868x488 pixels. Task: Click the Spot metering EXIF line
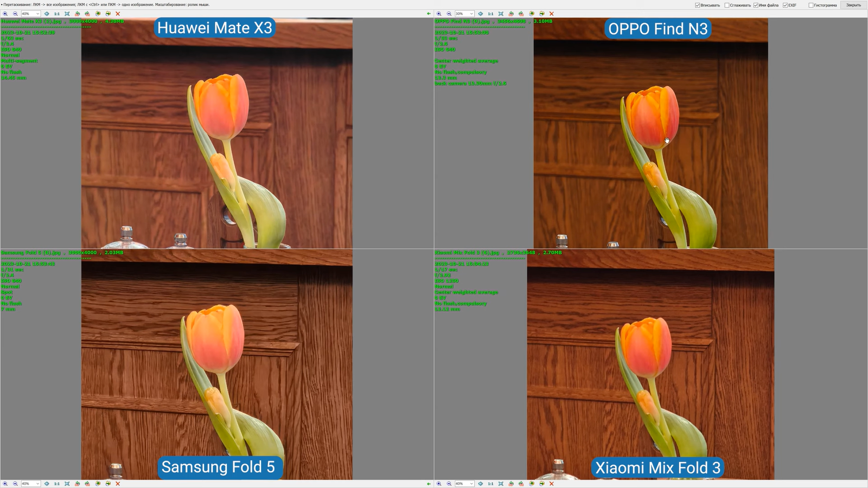[7, 292]
